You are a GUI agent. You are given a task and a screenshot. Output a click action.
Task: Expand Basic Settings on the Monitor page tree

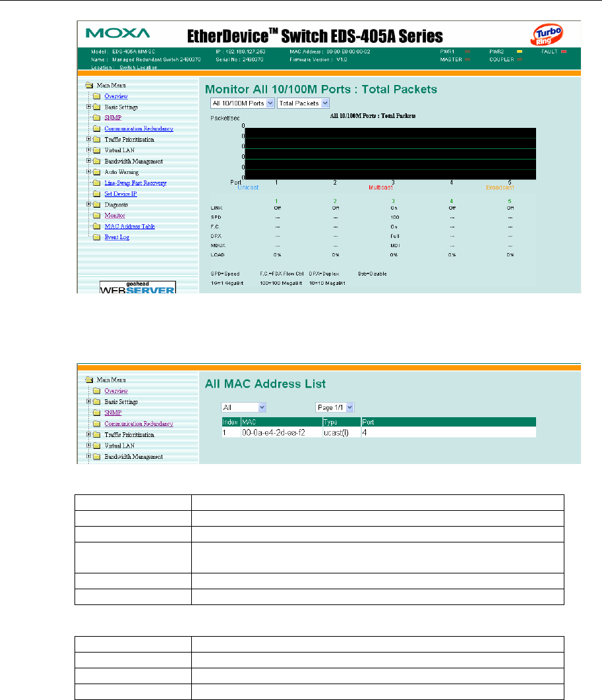pyautogui.click(x=88, y=107)
